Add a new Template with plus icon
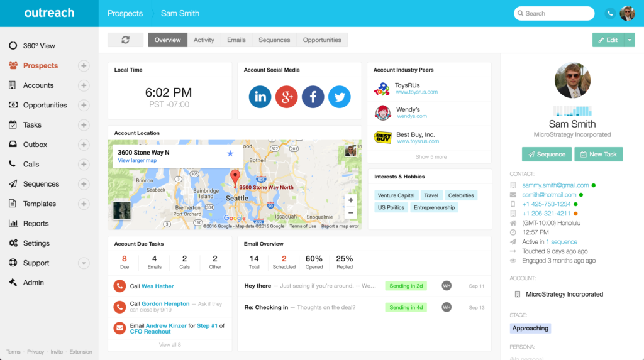 coord(84,204)
